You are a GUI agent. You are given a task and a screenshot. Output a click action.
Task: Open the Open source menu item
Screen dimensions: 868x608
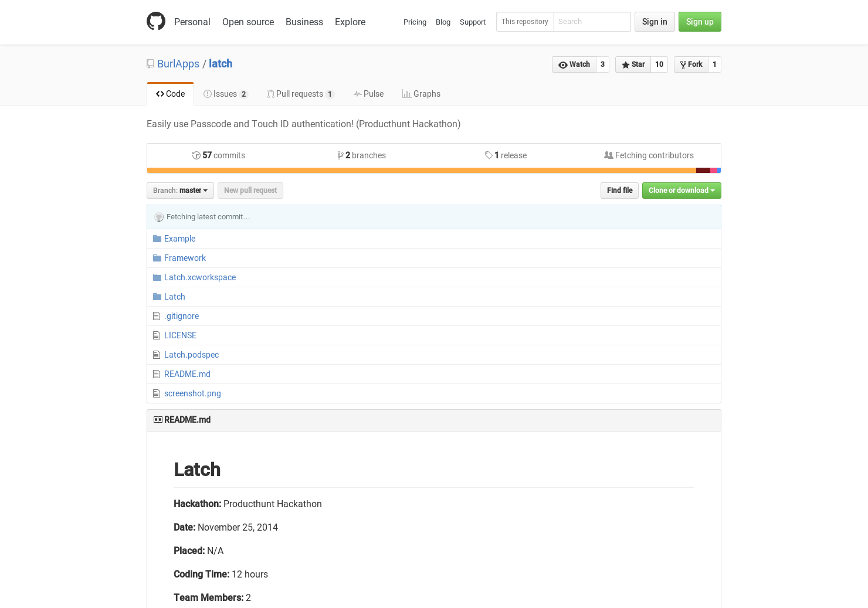click(248, 22)
